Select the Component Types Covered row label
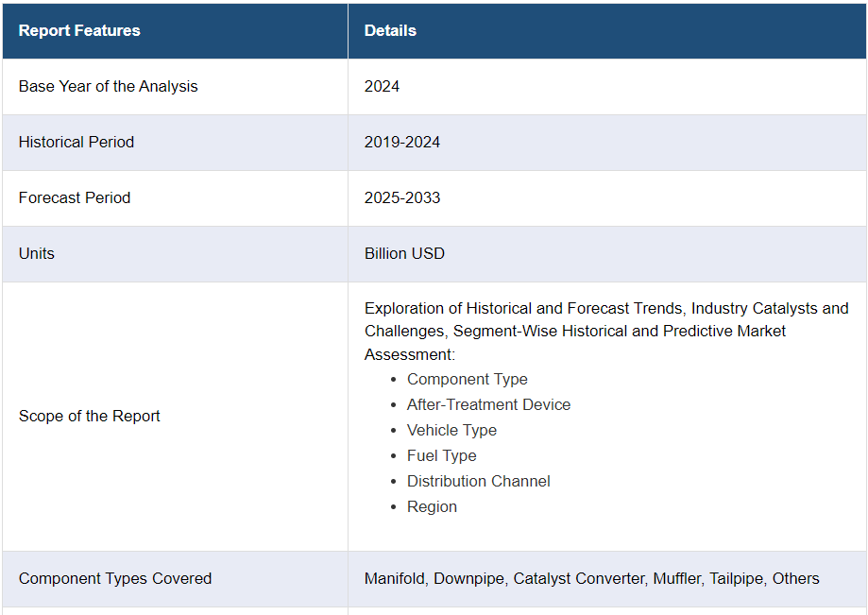868x615 pixels. (115, 578)
